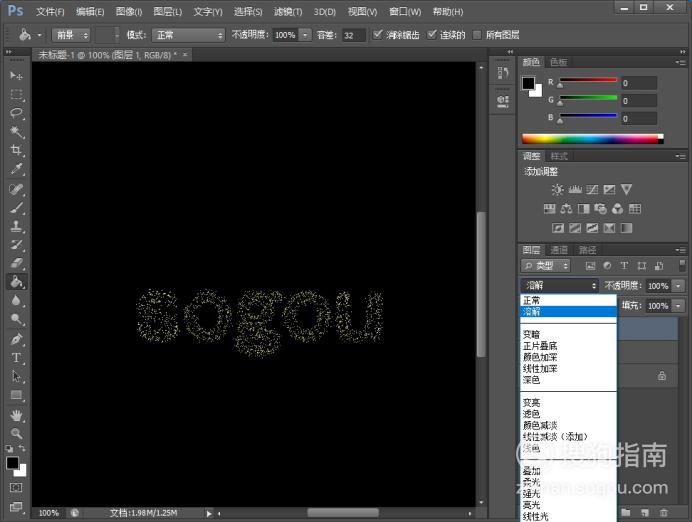Image resolution: width=692 pixels, height=522 pixels.
Task: Click the tolerance input field
Action: (x=354, y=35)
